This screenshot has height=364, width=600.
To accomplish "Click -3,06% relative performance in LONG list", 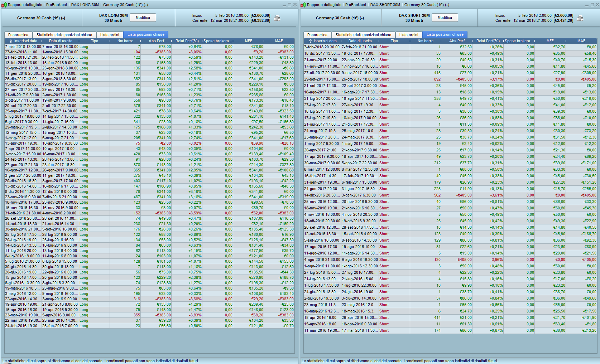I will tap(195, 52).
